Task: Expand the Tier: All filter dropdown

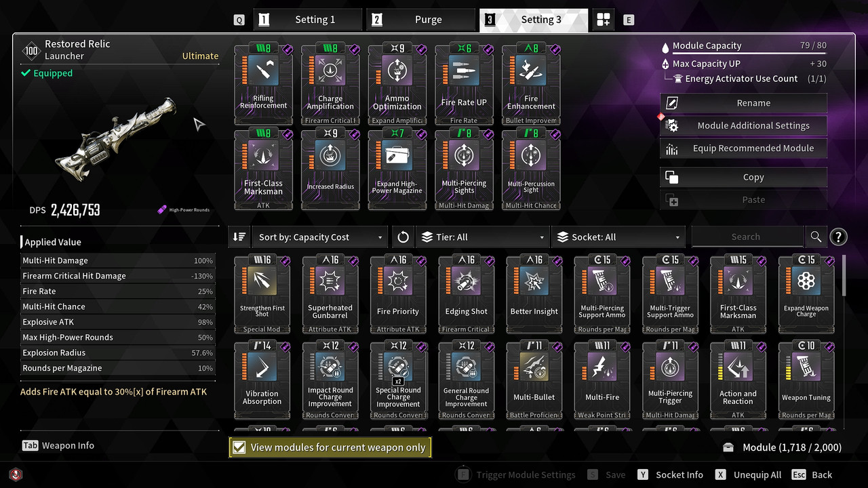Action: pyautogui.click(x=482, y=237)
